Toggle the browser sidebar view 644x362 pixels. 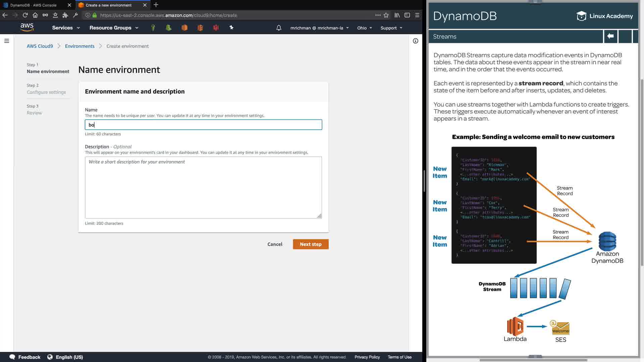[407, 15]
